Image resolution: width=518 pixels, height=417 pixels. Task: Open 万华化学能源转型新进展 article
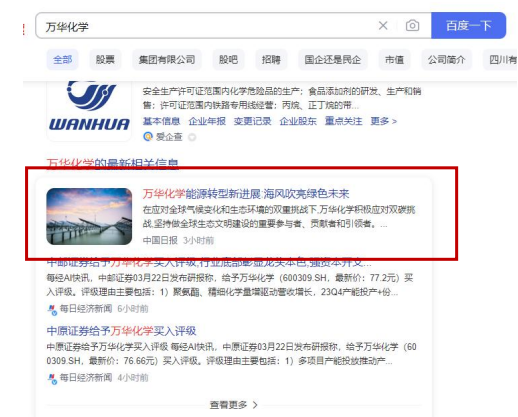click(246, 194)
